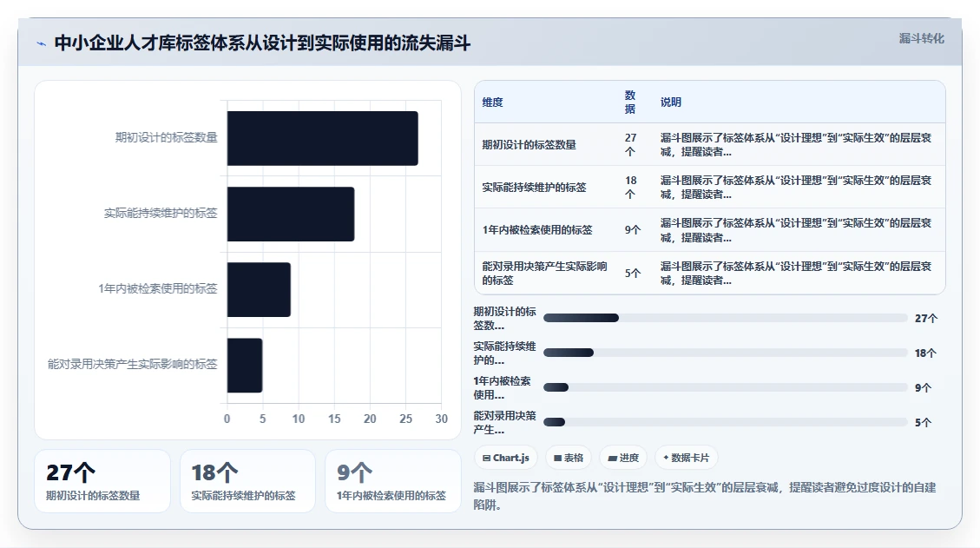Click progress label 1年内被检索使用...
980x548 pixels.
click(x=502, y=388)
